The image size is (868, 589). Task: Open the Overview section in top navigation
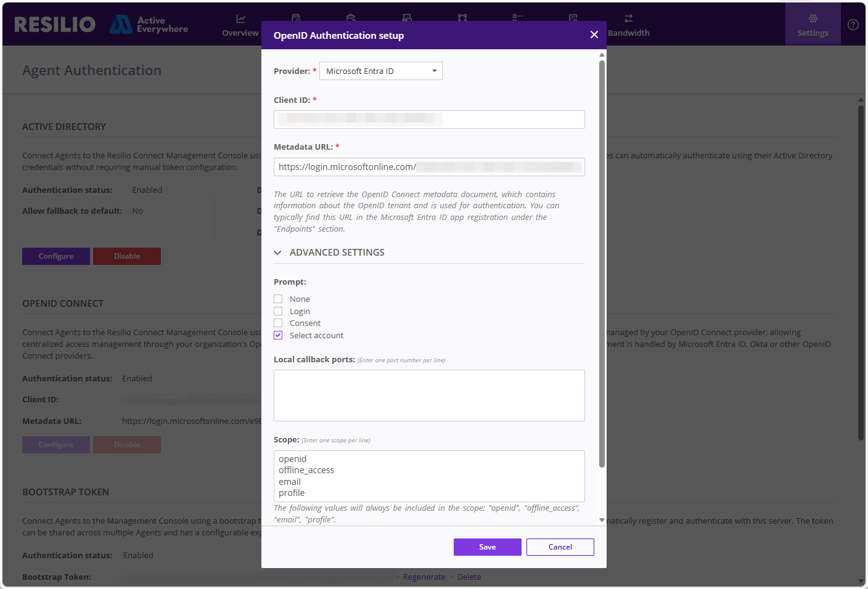[240, 25]
